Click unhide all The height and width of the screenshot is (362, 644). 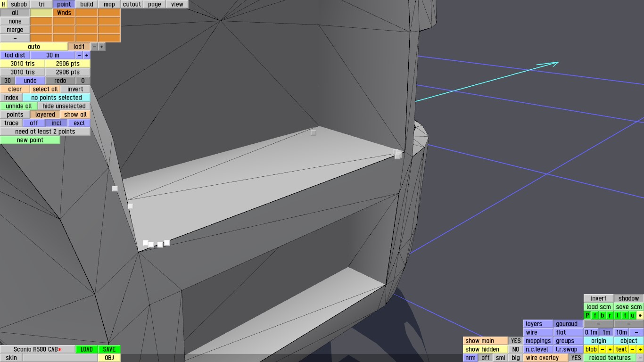(19, 106)
